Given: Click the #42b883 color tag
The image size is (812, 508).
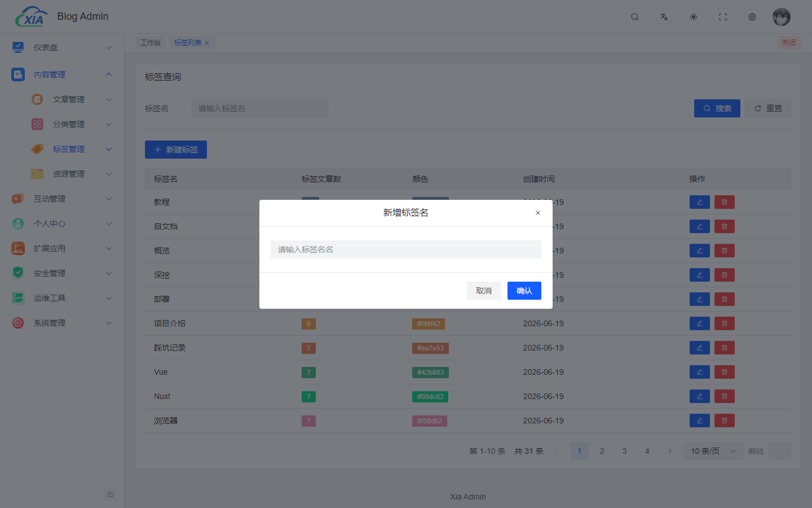Looking at the screenshot, I should pyautogui.click(x=430, y=373).
